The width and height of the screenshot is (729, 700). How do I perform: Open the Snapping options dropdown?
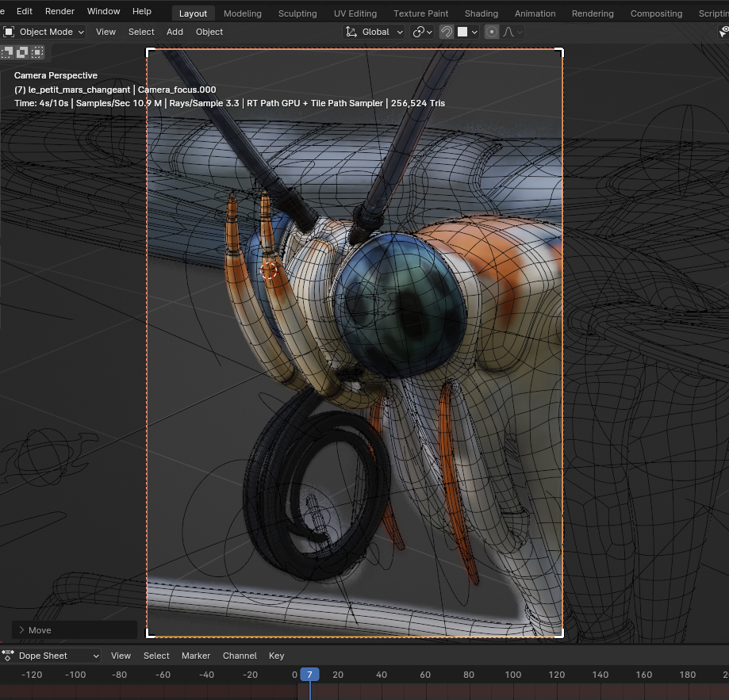pos(468,32)
